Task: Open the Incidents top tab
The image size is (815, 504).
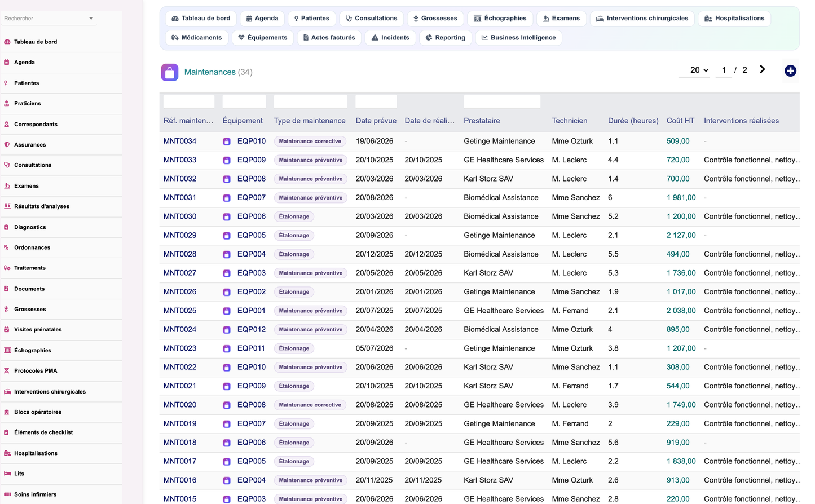Action: point(390,38)
